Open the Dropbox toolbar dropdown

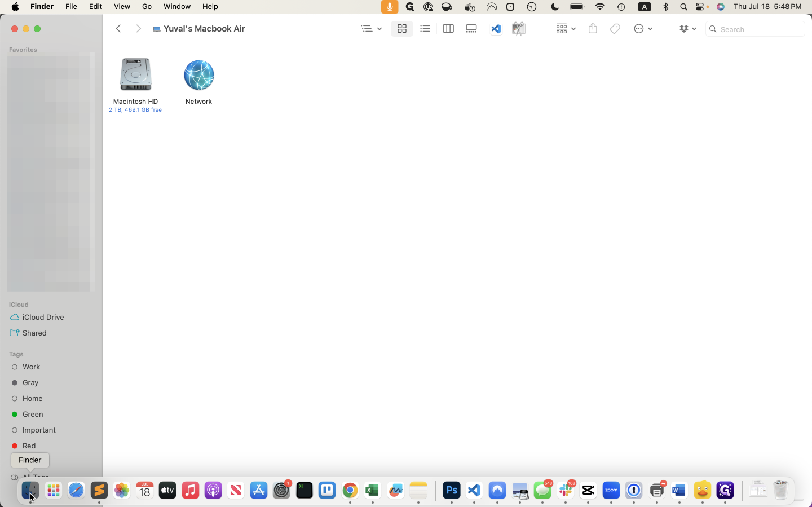coord(688,29)
